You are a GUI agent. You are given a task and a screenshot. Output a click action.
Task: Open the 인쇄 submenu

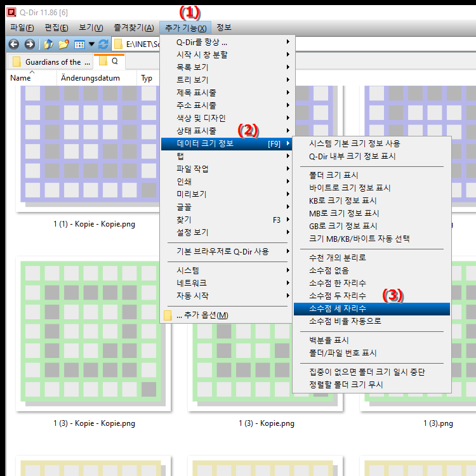226,182
